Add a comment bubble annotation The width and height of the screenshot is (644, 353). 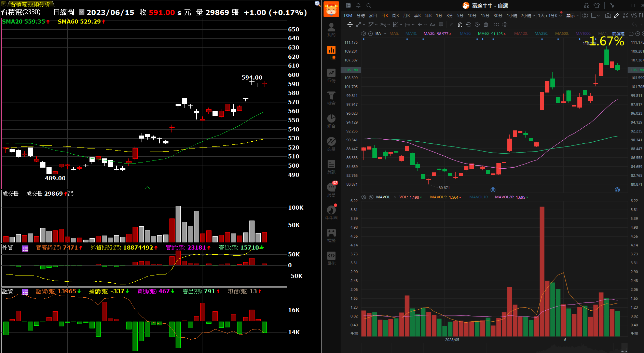pyautogui.click(x=441, y=25)
